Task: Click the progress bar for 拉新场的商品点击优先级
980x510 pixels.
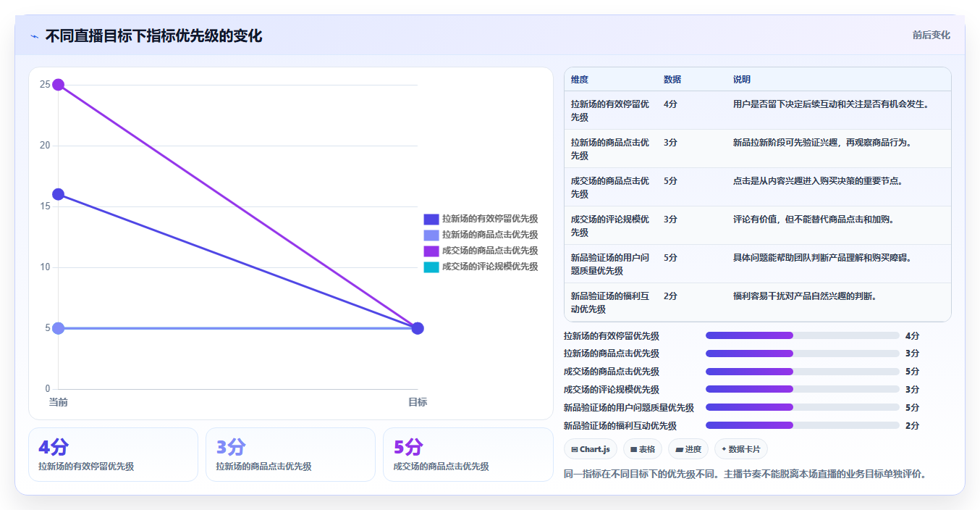Action: 802,354
